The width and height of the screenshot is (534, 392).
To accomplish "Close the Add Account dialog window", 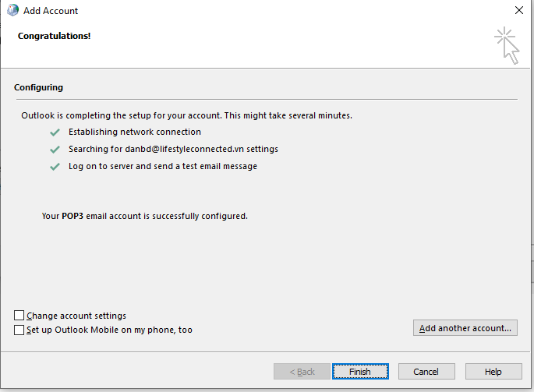I will [519, 11].
